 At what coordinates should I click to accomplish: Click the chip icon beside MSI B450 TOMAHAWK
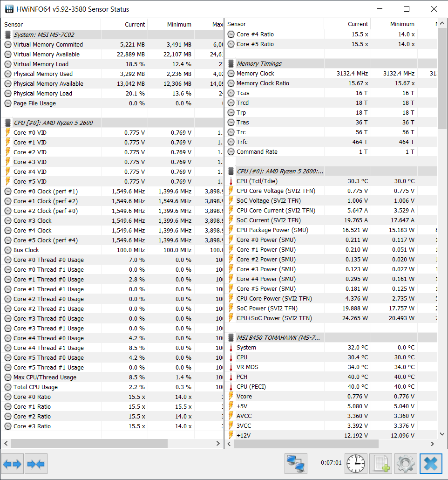[x=231, y=338]
